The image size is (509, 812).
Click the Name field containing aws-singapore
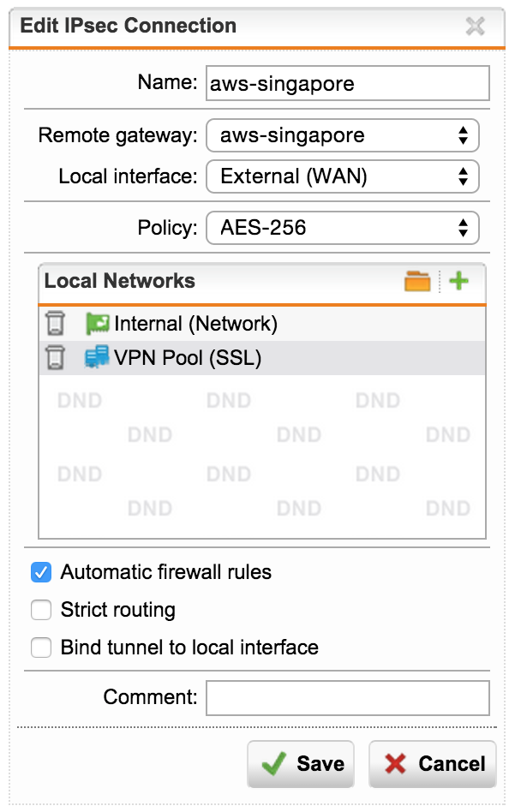[348, 83]
